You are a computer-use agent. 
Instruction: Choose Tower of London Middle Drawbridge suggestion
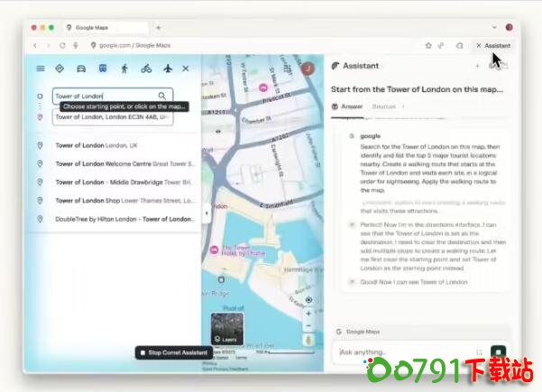point(114,182)
